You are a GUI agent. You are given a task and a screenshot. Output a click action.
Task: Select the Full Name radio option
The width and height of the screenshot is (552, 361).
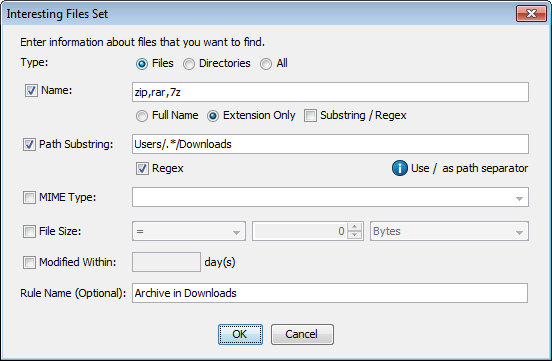click(142, 116)
